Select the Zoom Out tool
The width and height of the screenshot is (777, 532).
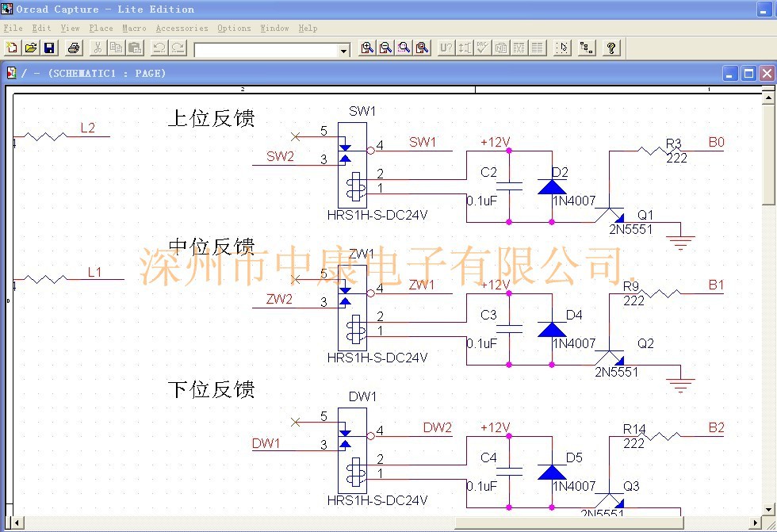pos(385,48)
